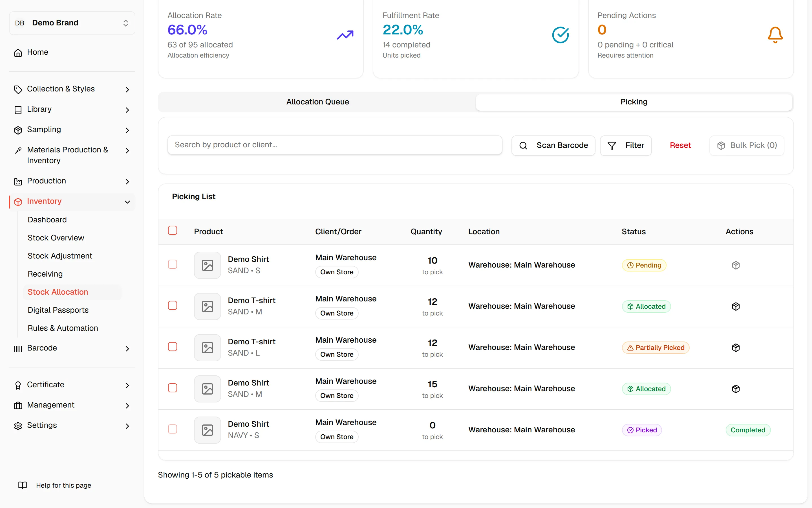Expand Collection & Styles menu
The height and width of the screenshot is (508, 812).
(x=72, y=89)
